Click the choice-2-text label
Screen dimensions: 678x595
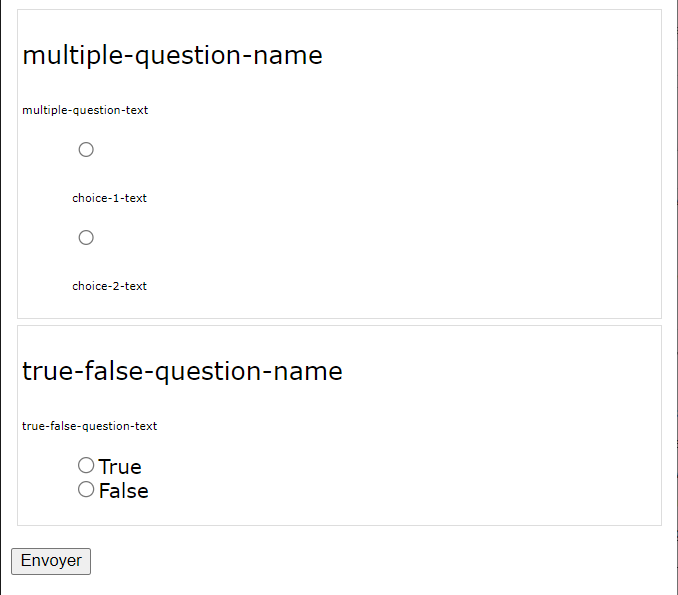tap(109, 286)
